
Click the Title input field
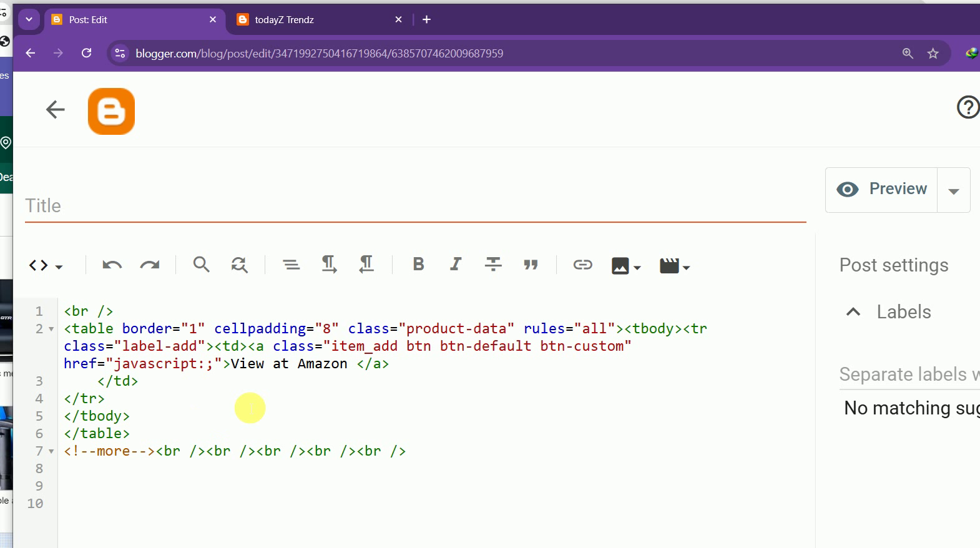[416, 206]
